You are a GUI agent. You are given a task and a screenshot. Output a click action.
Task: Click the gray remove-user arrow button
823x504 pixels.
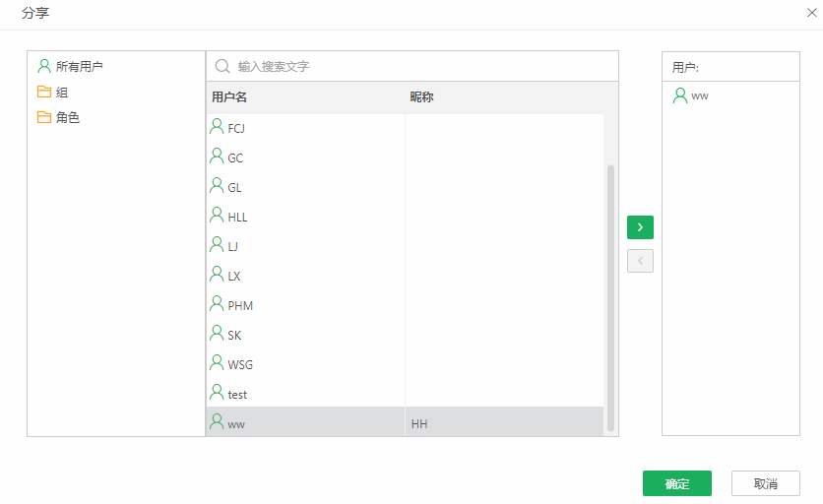(640, 261)
